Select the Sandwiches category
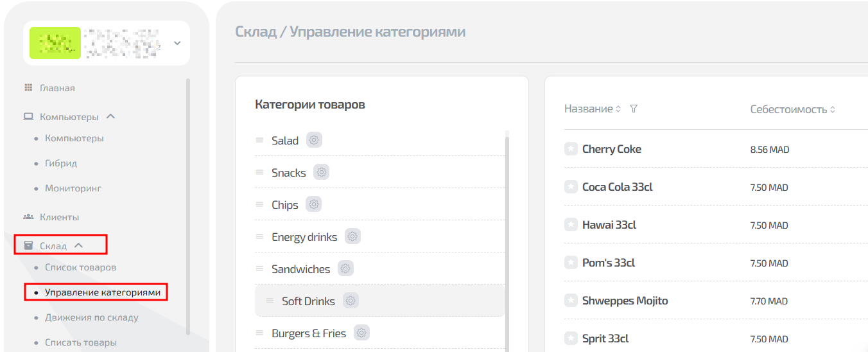 (x=300, y=269)
